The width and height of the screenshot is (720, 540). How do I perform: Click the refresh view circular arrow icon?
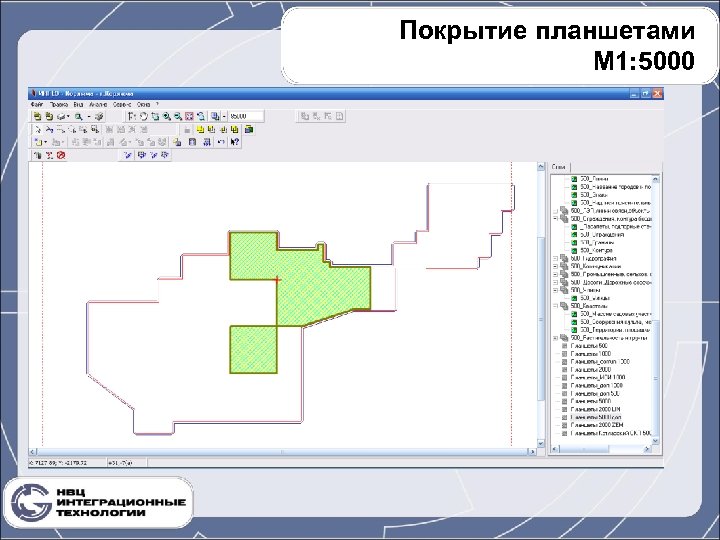click(144, 117)
